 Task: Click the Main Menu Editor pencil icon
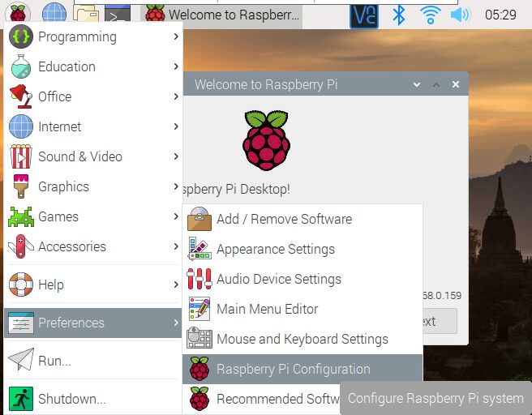coord(199,309)
